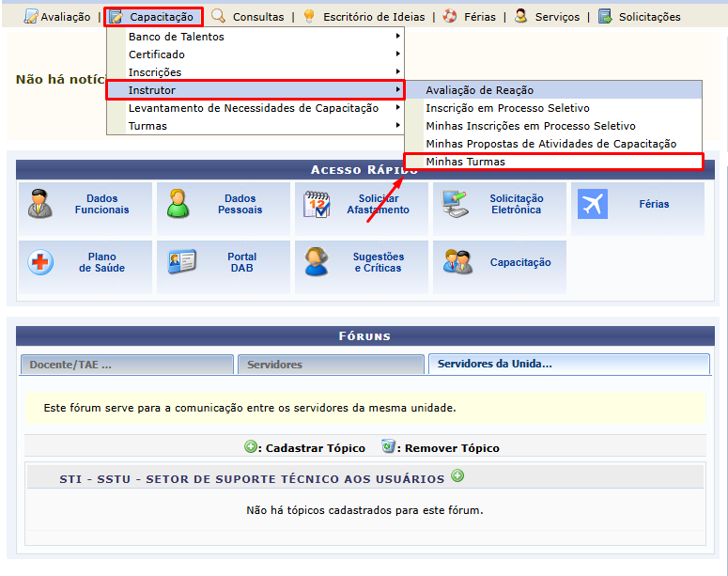Click the Avaliação pencil icon
The width and height of the screenshot is (728, 576).
[31, 16]
